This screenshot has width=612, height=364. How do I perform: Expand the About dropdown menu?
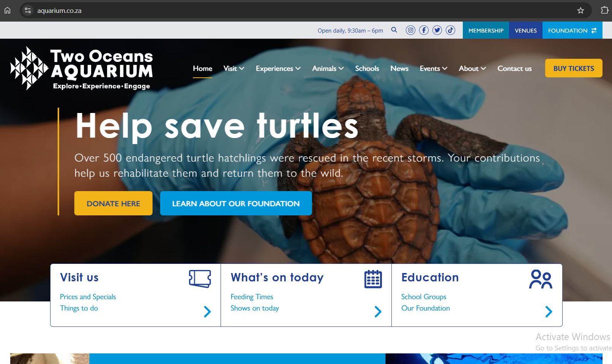click(472, 69)
